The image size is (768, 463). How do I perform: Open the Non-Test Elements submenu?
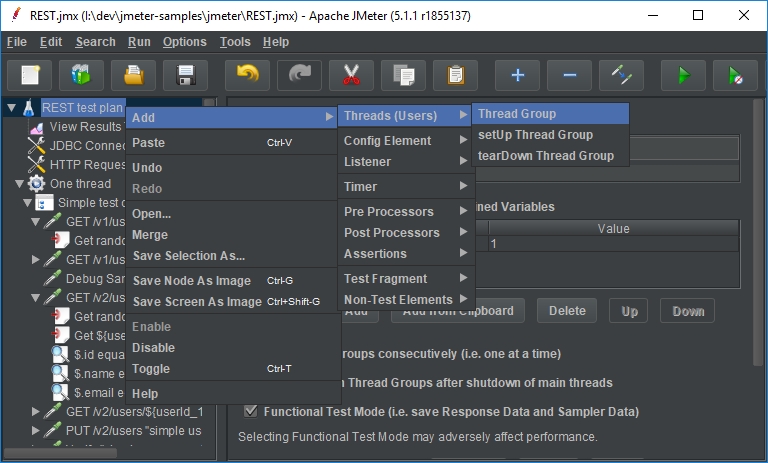(x=406, y=299)
